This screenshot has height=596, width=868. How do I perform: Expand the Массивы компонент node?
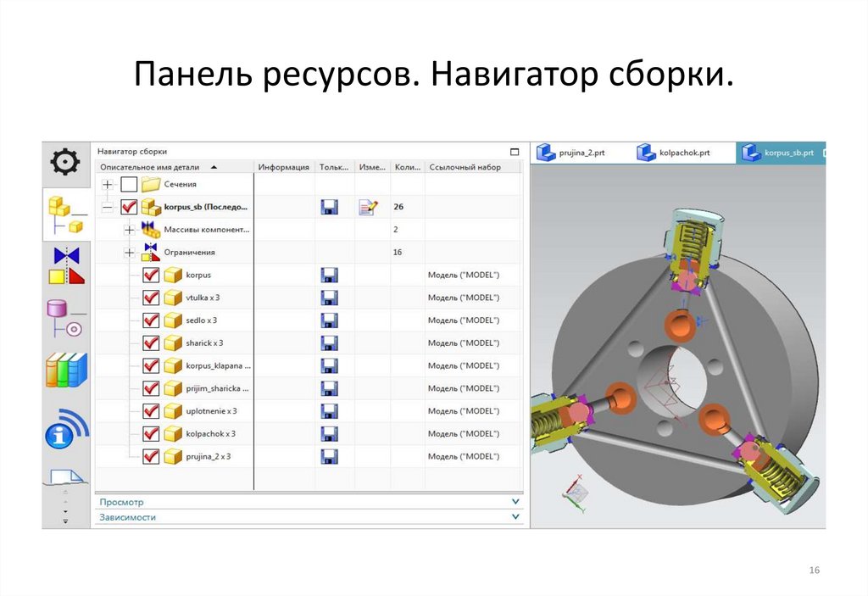(129, 230)
